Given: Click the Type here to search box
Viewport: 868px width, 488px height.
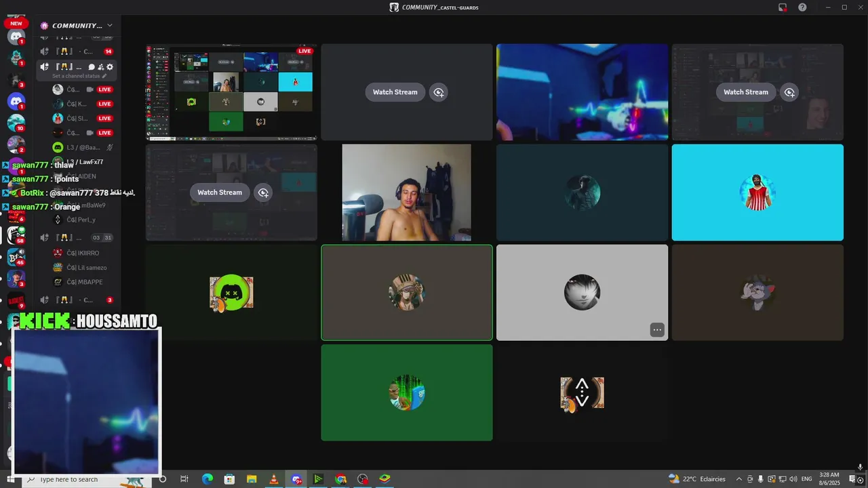Looking at the screenshot, I should (88, 479).
